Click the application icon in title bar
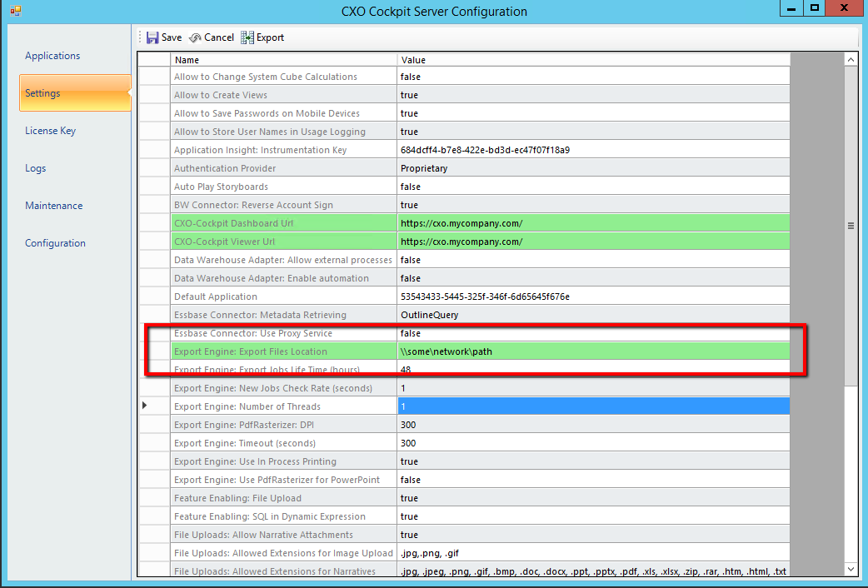The height and width of the screenshot is (588, 868). (16, 11)
